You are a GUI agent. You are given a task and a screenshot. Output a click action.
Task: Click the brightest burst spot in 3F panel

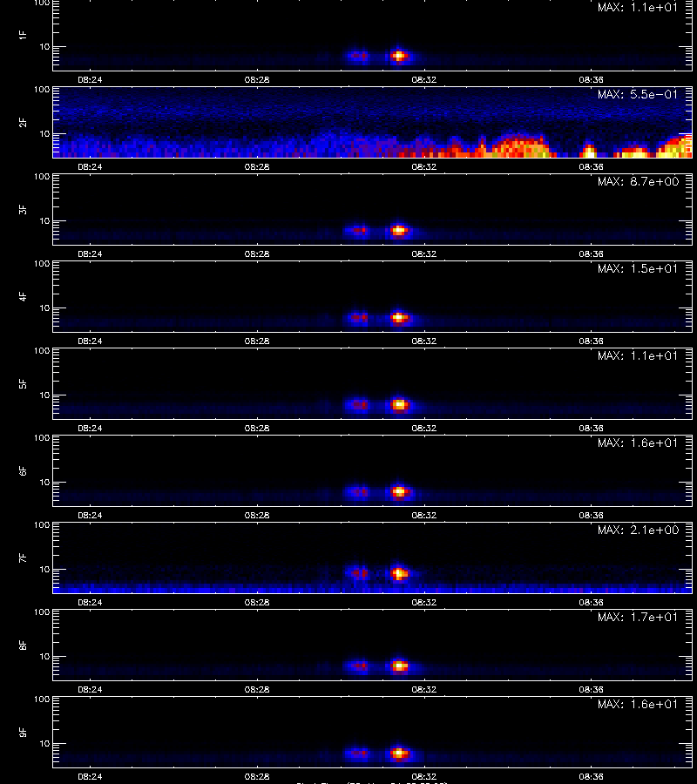399,231
